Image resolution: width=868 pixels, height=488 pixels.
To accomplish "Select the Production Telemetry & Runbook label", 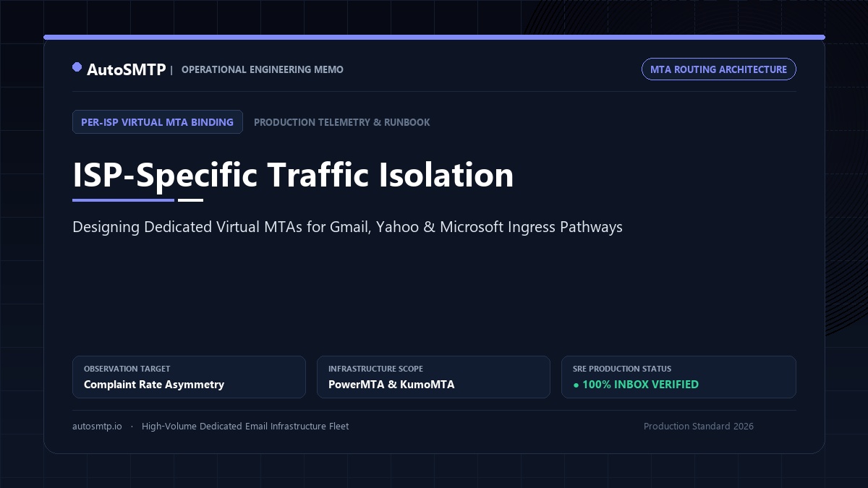I will pos(342,122).
